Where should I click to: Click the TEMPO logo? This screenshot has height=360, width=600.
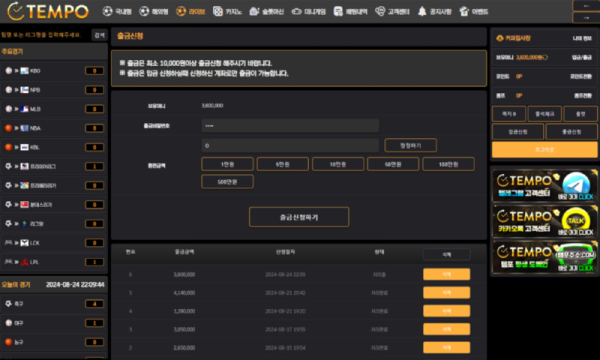coord(48,11)
